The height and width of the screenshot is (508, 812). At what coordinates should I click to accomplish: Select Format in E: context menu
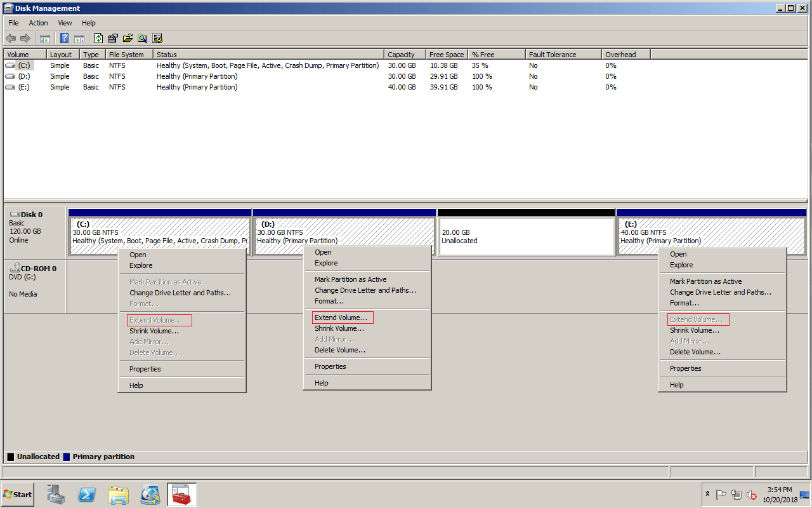[722, 303]
